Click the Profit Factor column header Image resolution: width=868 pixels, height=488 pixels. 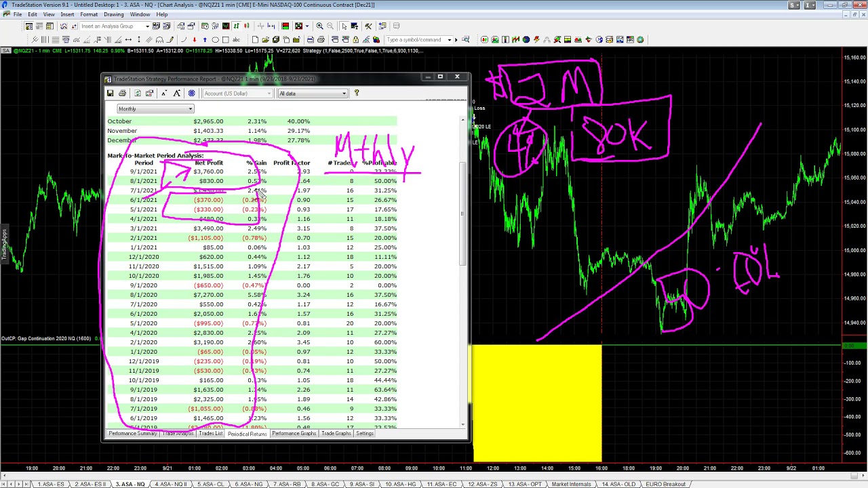[x=292, y=163]
